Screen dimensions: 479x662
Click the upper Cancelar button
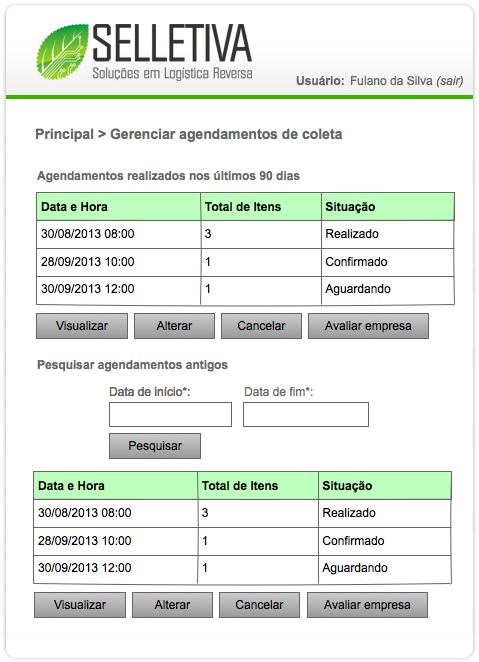[x=261, y=326]
